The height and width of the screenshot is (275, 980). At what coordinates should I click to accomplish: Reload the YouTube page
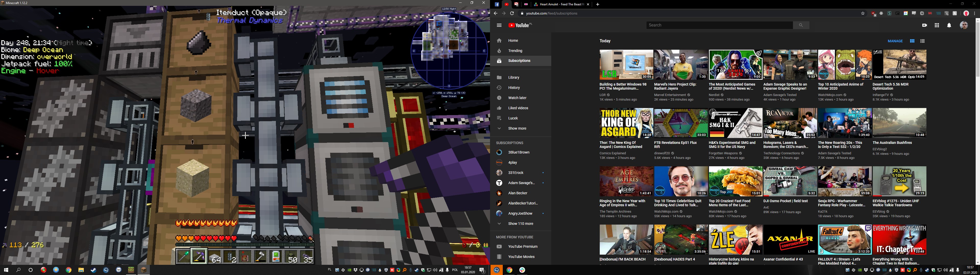tap(512, 13)
